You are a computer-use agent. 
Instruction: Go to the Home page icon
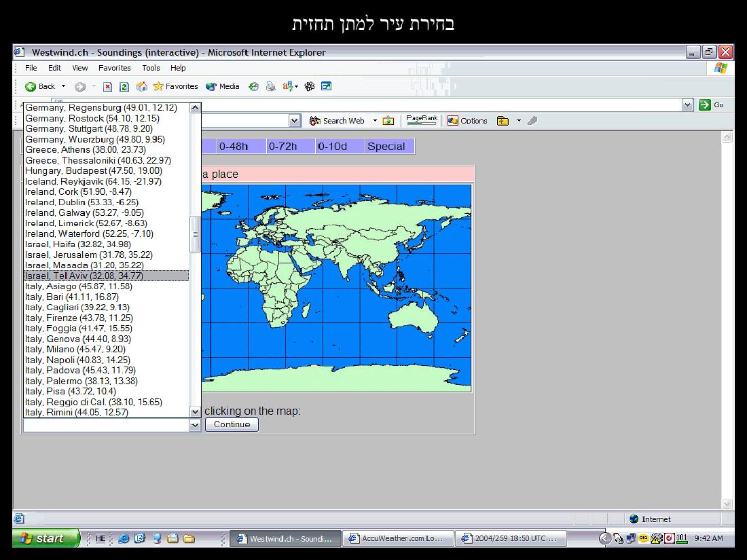click(141, 87)
